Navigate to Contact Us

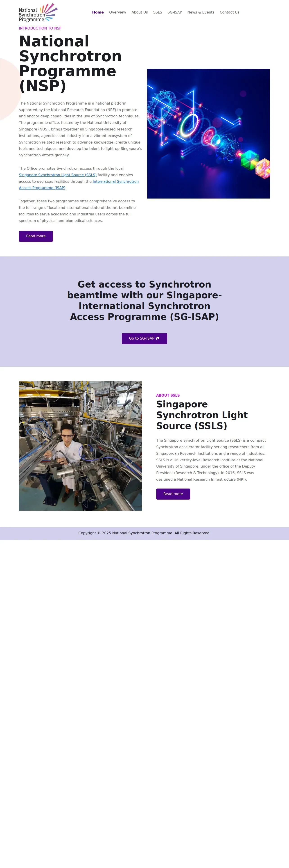pyautogui.click(x=229, y=12)
